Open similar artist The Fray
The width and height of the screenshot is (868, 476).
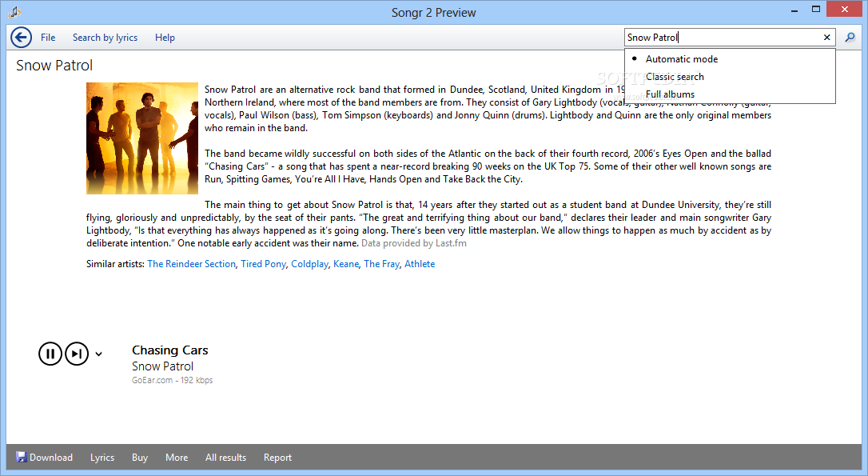381,264
